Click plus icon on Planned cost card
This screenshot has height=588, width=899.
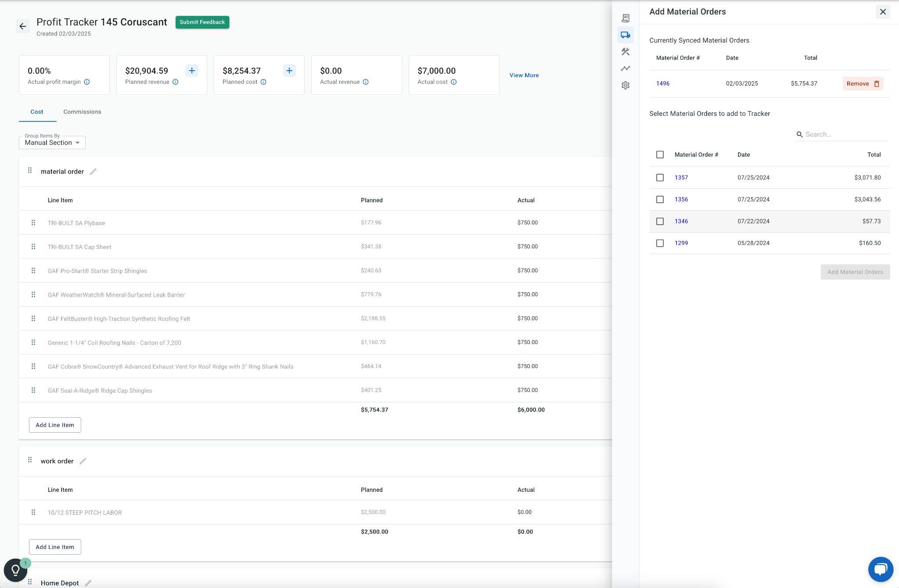(x=289, y=71)
